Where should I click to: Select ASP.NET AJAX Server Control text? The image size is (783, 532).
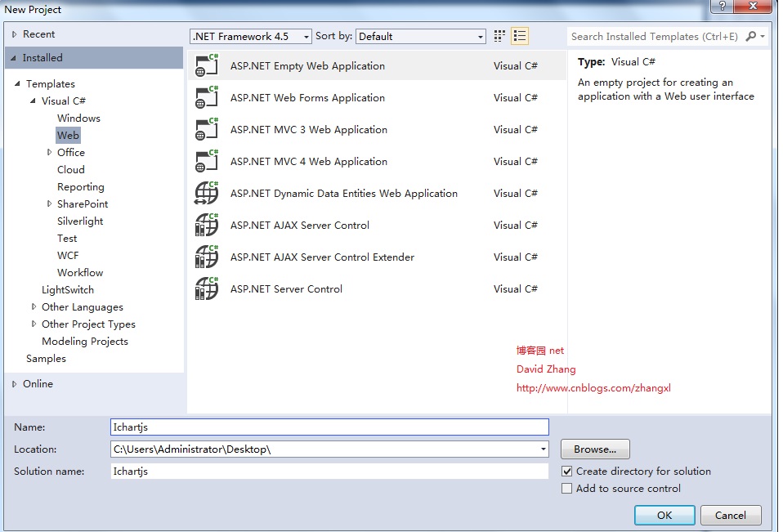click(x=300, y=225)
